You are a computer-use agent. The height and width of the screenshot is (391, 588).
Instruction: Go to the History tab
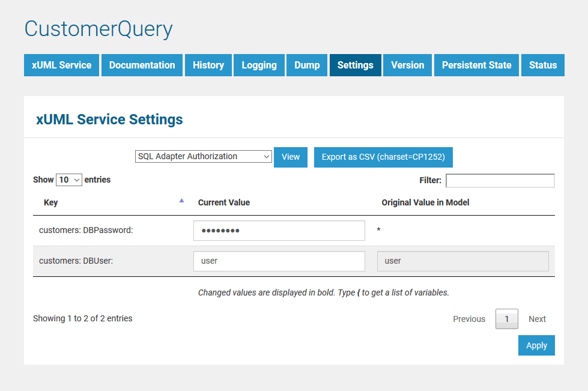(x=208, y=65)
